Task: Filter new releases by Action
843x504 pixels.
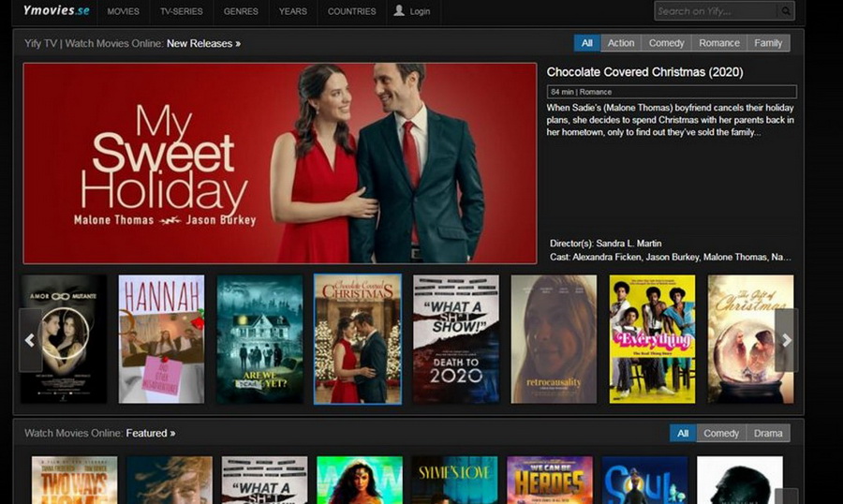Action: [620, 43]
